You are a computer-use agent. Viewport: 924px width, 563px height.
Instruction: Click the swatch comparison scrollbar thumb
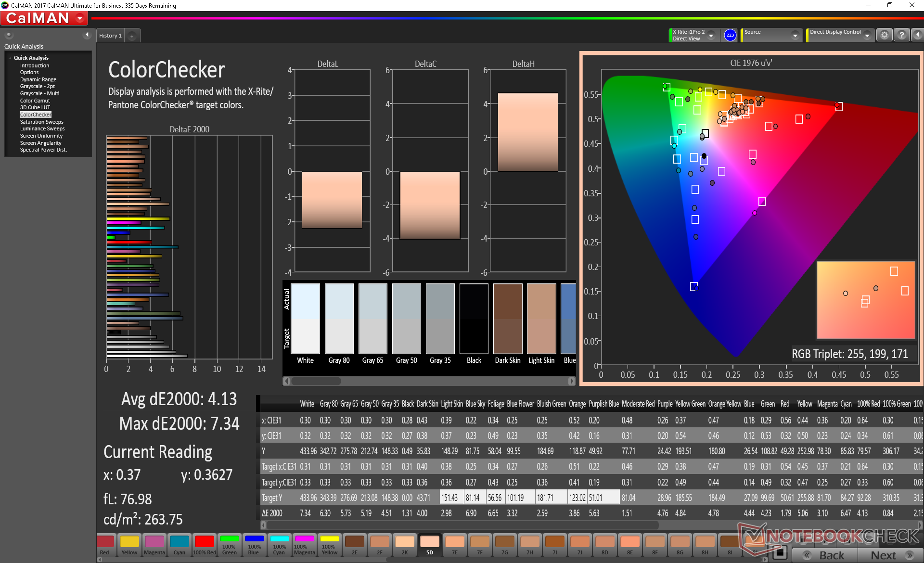pos(316,381)
